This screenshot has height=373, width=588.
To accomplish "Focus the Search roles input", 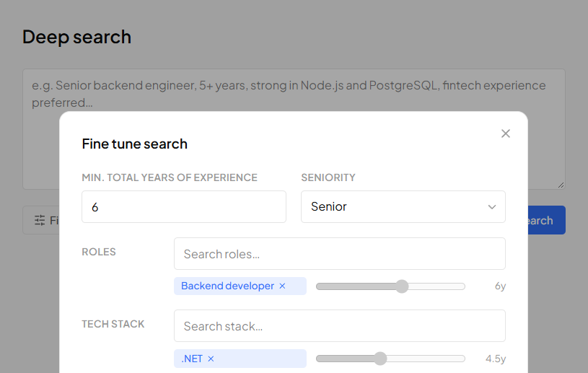I will click(339, 254).
